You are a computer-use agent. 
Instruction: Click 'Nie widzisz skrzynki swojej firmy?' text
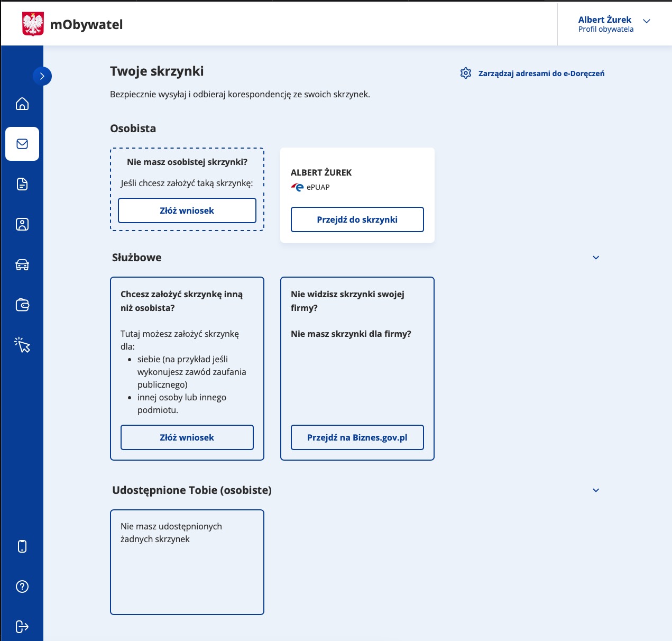click(x=347, y=301)
